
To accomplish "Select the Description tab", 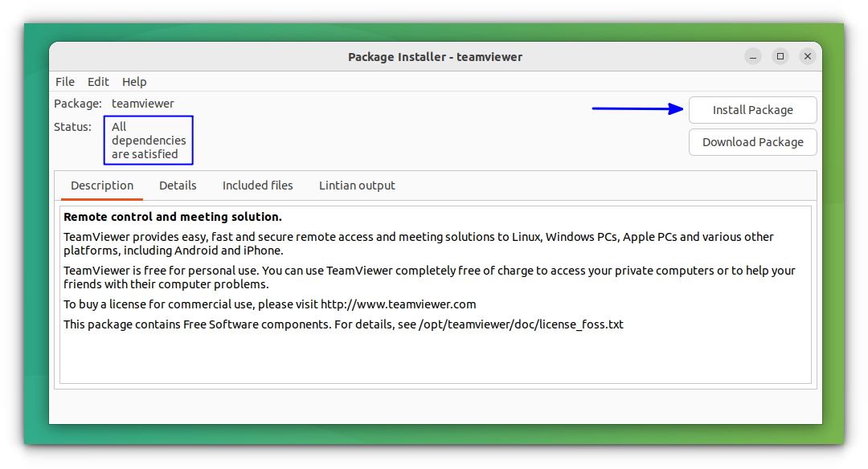I will pos(101,185).
